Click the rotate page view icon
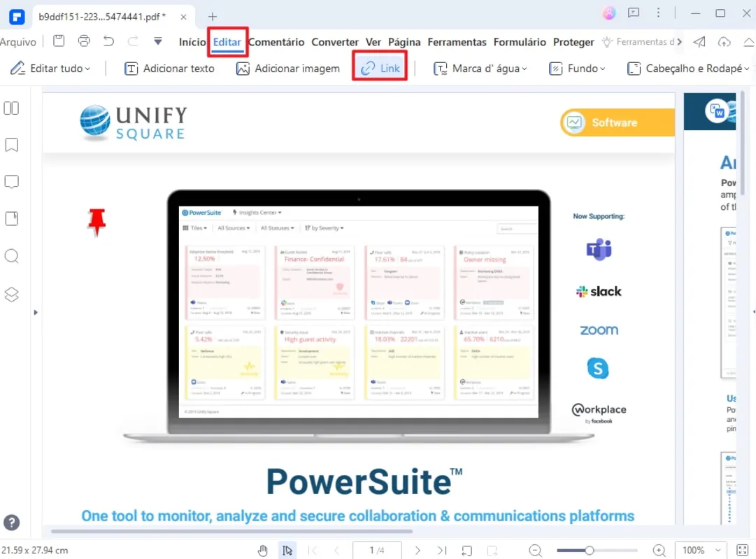Image resolution: width=756 pixels, height=559 pixels. pos(466,551)
